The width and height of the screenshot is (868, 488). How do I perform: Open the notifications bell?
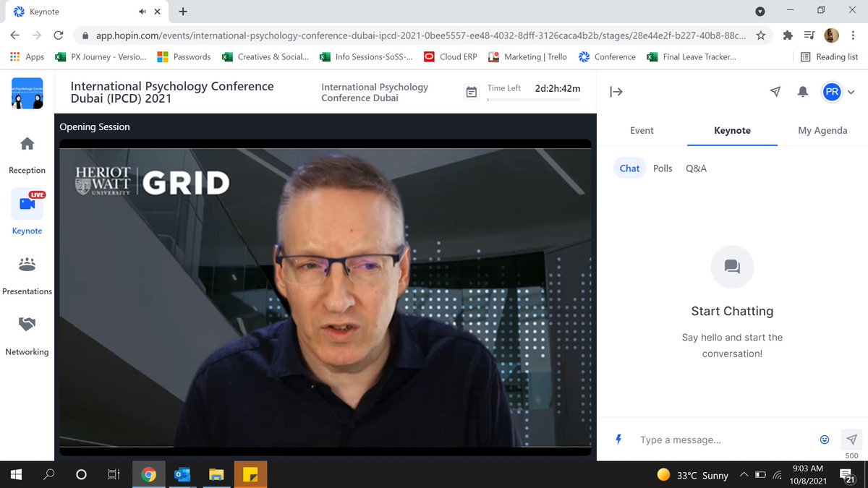pyautogui.click(x=803, y=92)
